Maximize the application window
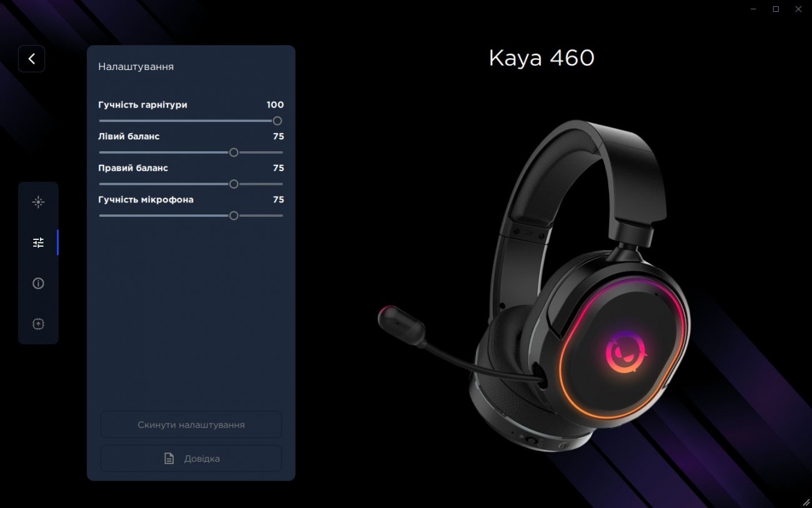 (776, 9)
